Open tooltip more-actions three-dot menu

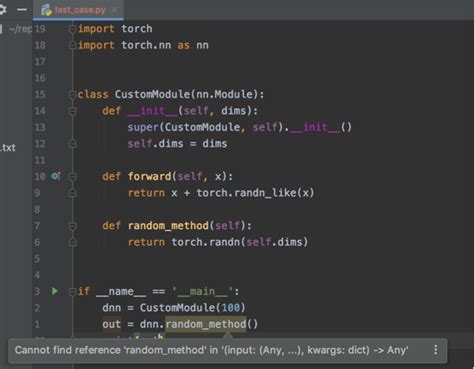coord(435,350)
